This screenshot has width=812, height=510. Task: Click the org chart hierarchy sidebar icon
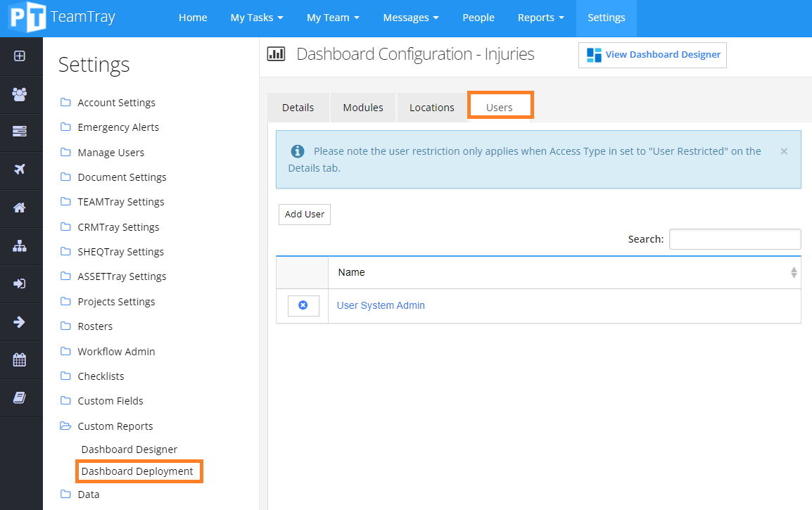21,246
